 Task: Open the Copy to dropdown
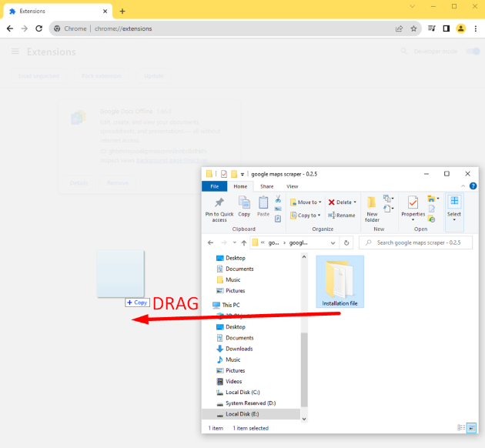pyautogui.click(x=306, y=216)
